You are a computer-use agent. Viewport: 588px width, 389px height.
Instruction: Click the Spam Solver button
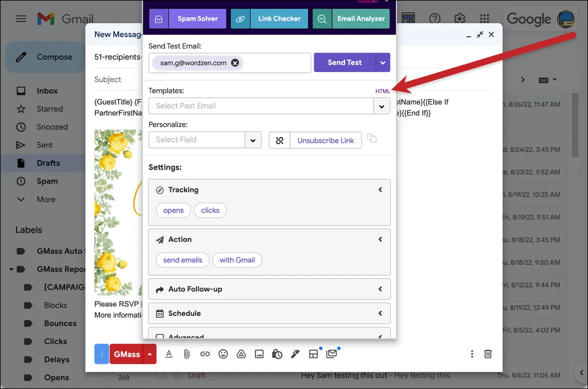[x=188, y=19]
